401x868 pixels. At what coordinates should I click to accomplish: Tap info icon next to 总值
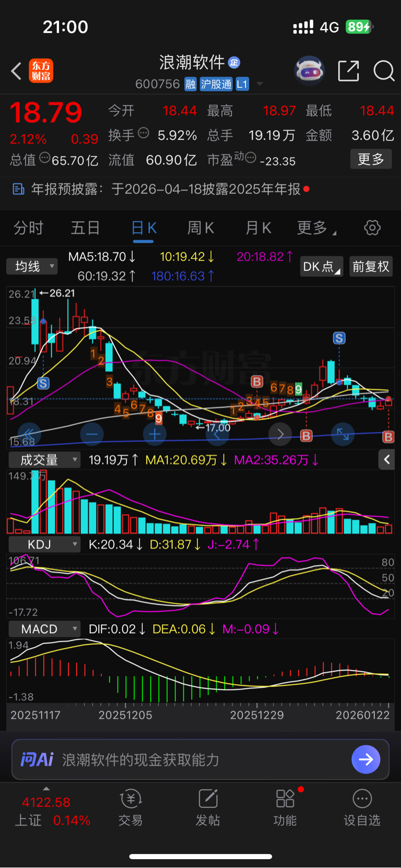(x=45, y=158)
